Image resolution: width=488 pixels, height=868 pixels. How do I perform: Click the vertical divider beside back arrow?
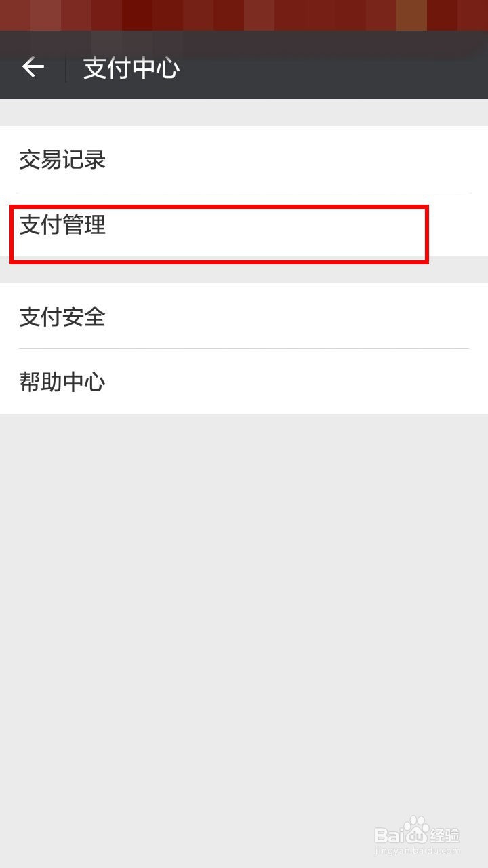(66, 68)
